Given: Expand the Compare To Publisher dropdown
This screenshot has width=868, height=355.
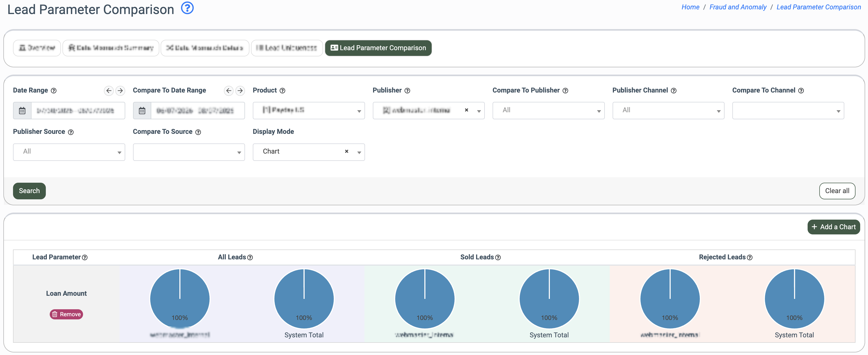Looking at the screenshot, I should pos(549,111).
